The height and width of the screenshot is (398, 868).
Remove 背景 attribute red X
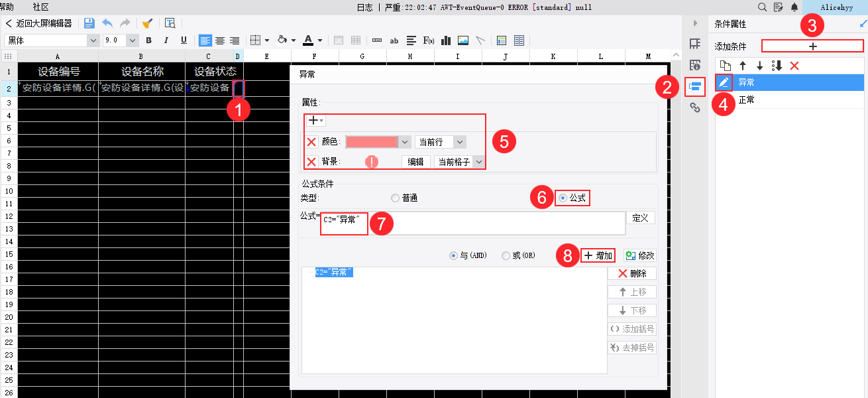point(311,162)
